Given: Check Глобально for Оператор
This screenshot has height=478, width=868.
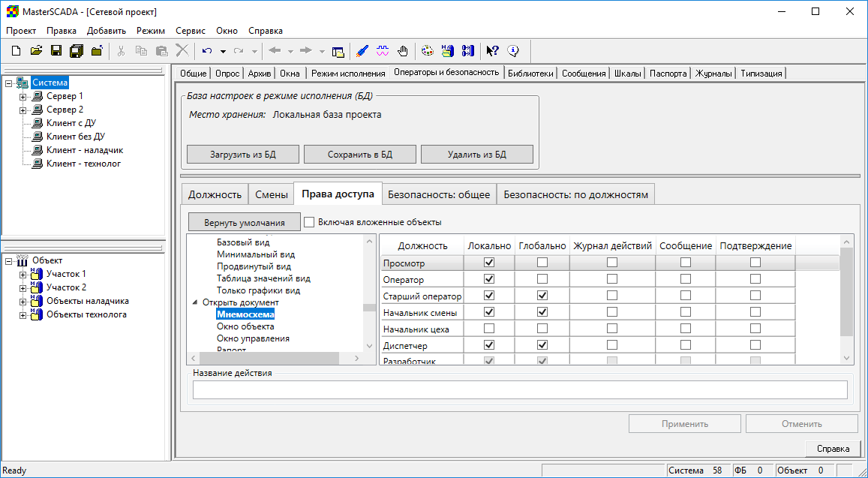Looking at the screenshot, I should 542,279.
